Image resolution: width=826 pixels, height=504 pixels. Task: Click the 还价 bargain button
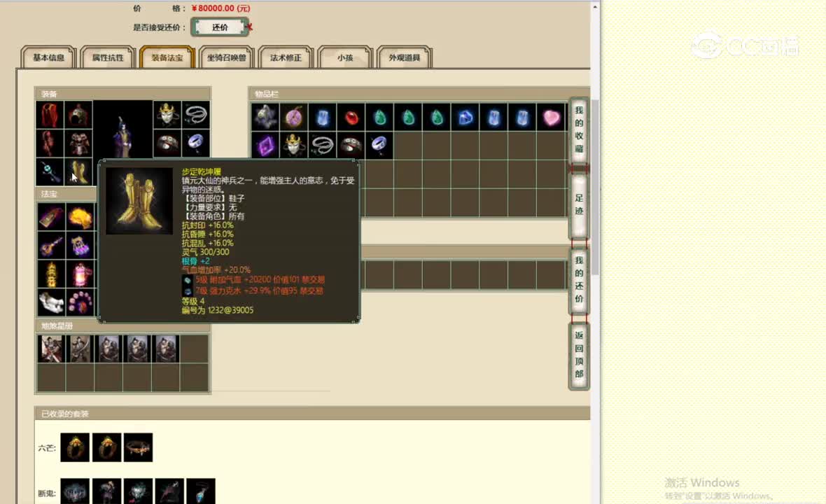[220, 27]
